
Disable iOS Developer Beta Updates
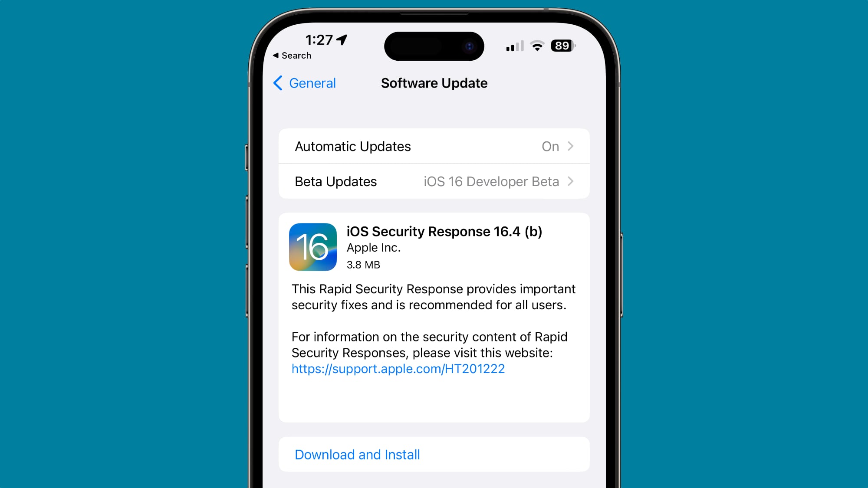click(434, 181)
